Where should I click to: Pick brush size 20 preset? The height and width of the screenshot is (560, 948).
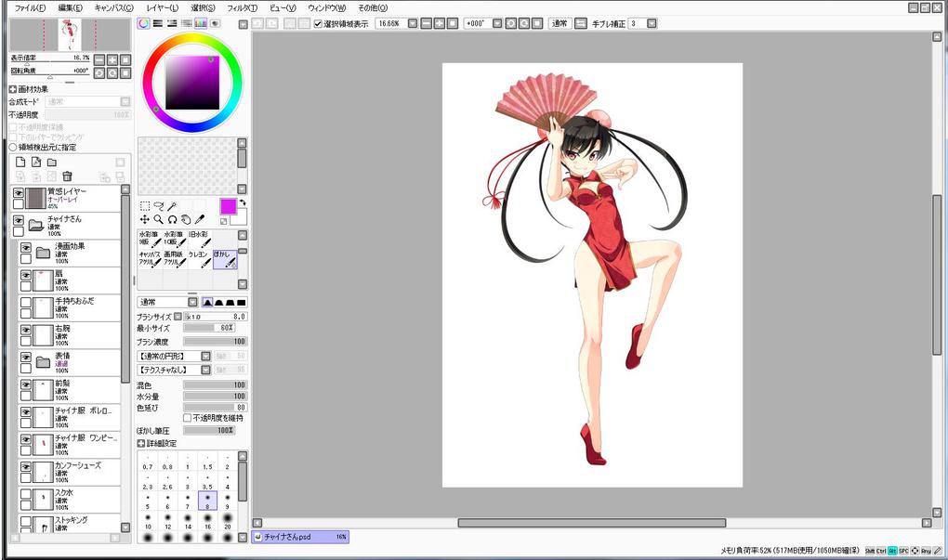pyautogui.click(x=228, y=521)
